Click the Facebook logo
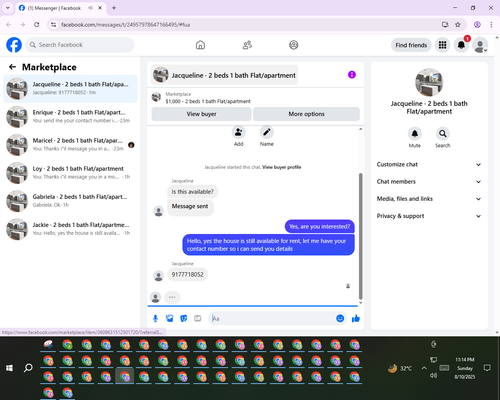Image resolution: width=500 pixels, height=400 pixels. pos(14,45)
